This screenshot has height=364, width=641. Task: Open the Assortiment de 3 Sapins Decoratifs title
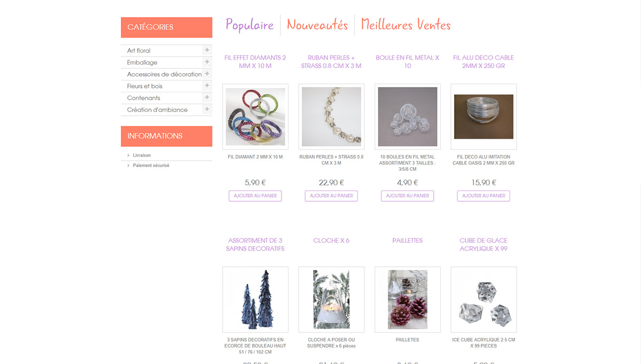[255, 244]
